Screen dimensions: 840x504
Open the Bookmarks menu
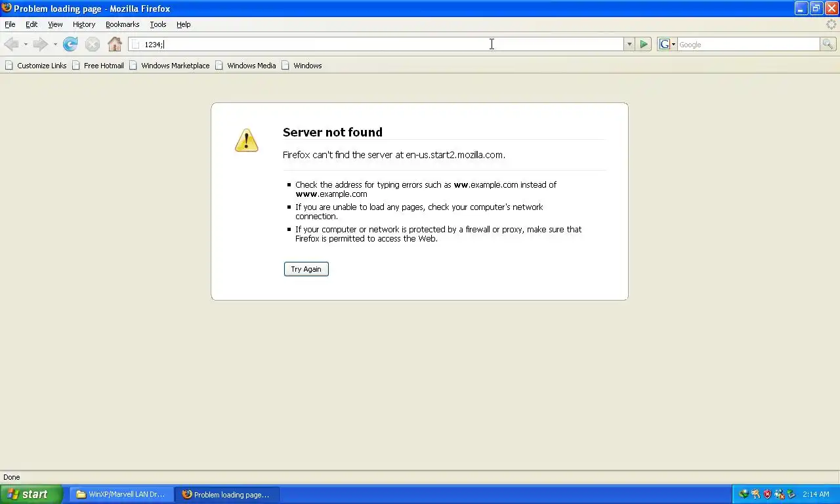pos(122,24)
